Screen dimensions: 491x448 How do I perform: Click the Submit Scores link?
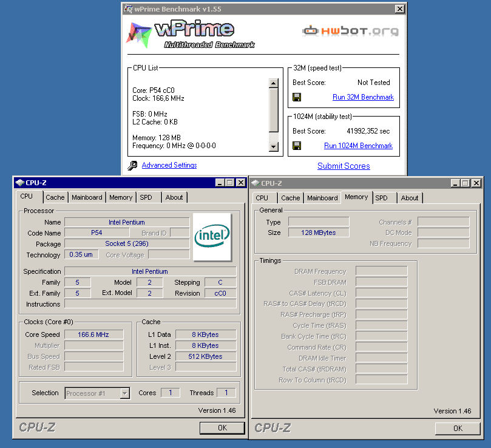click(x=344, y=166)
